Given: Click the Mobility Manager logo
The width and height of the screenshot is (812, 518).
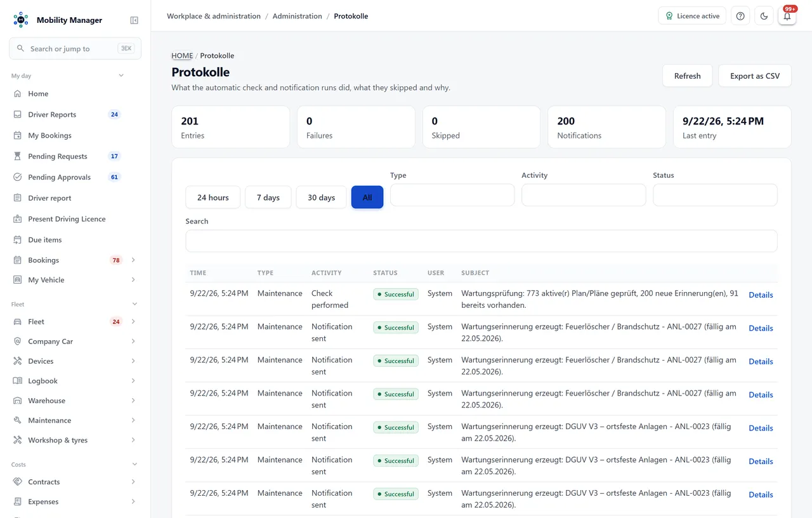Looking at the screenshot, I should pyautogui.click(x=21, y=20).
